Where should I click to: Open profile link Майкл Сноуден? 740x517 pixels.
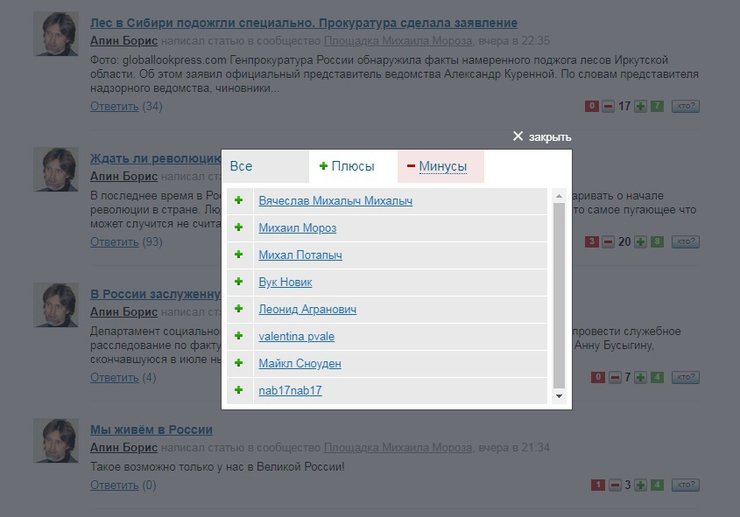[x=300, y=363]
